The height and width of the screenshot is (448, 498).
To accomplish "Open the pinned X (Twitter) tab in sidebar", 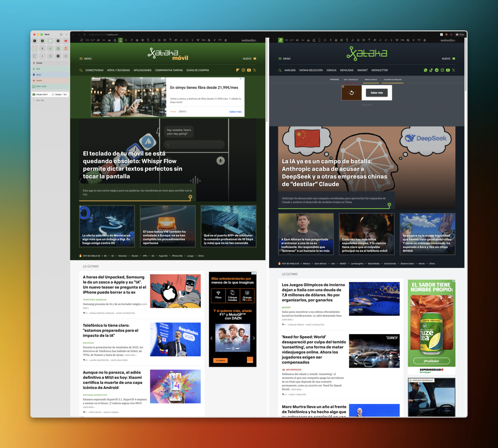I will (35, 41).
